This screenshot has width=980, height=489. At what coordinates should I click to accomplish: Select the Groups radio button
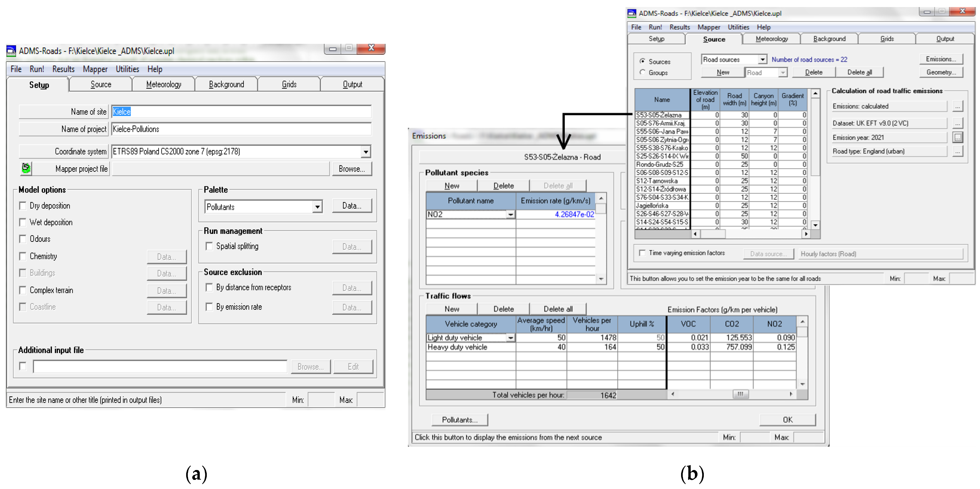(643, 72)
